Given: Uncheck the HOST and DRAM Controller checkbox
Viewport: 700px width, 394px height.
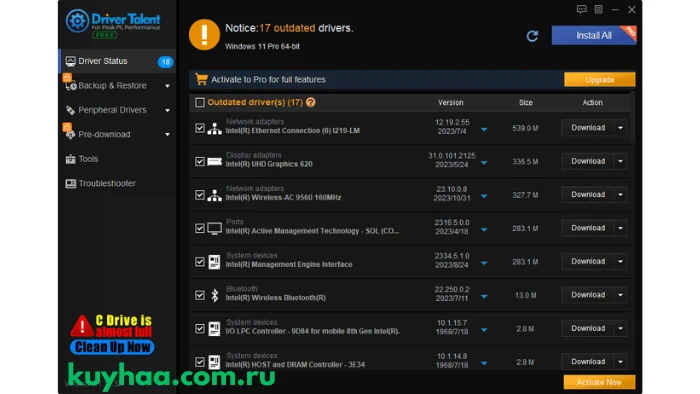Looking at the screenshot, I should [x=200, y=362].
